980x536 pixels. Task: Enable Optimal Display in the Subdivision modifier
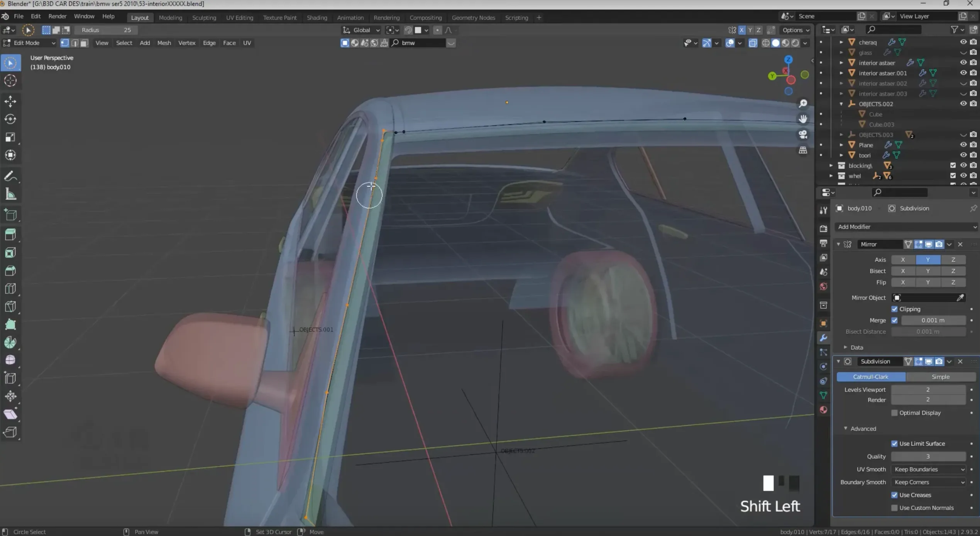[x=895, y=413]
